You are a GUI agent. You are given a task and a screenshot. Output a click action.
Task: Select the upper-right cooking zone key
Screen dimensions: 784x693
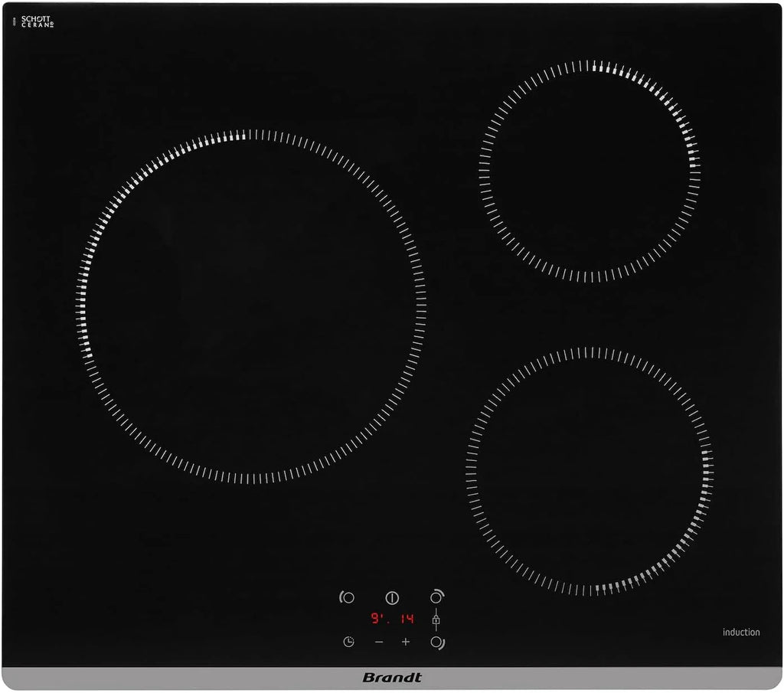coord(437,597)
